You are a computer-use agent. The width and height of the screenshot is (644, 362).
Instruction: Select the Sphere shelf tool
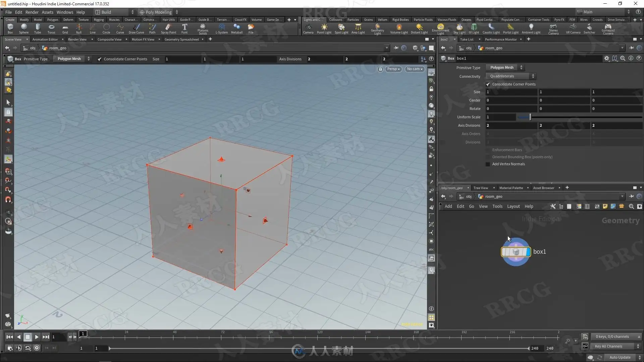coord(23,28)
